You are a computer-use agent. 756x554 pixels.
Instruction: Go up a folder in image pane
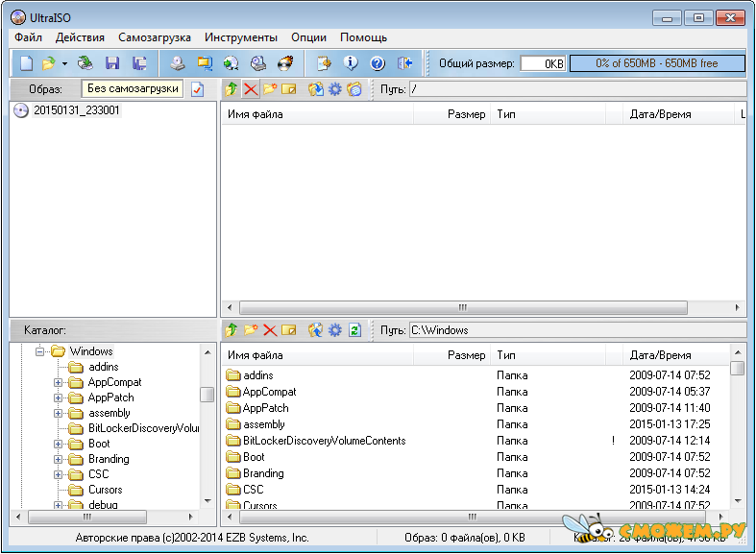click(x=232, y=89)
